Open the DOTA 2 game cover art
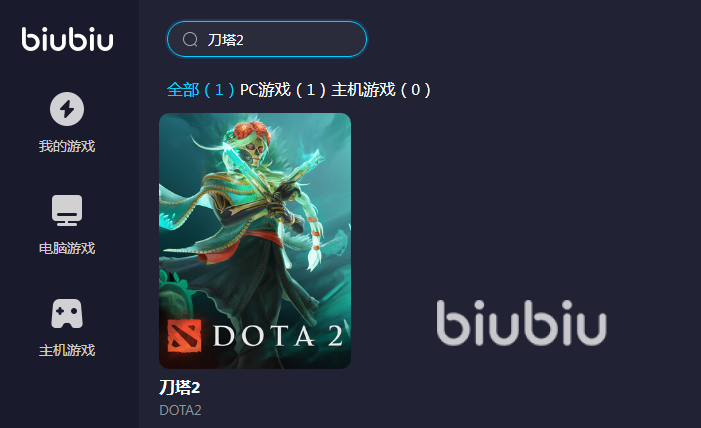The height and width of the screenshot is (428, 701). tap(255, 241)
